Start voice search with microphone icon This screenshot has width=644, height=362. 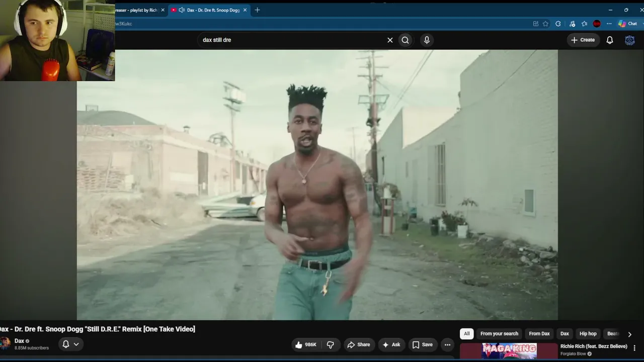click(427, 40)
